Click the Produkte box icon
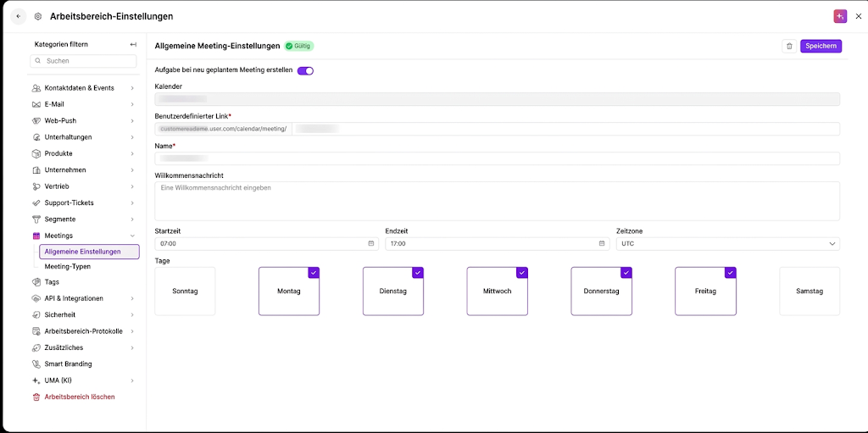 pyautogui.click(x=36, y=153)
